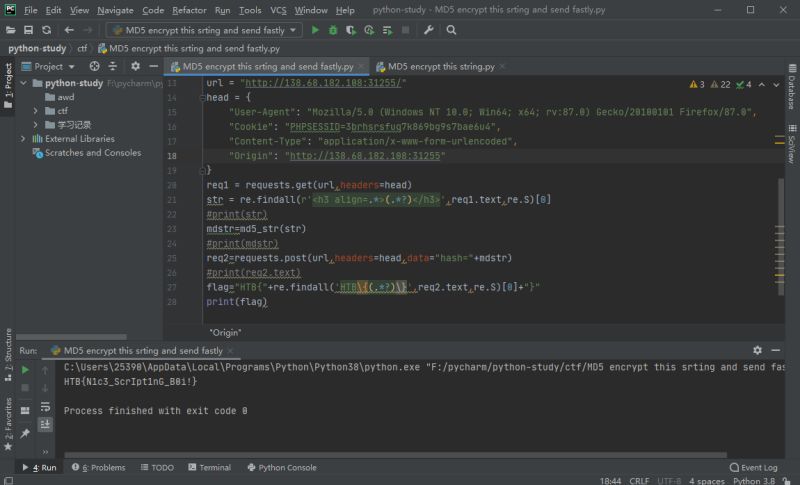
Task: Select Scratches and Consoles item
Action: click(87, 152)
